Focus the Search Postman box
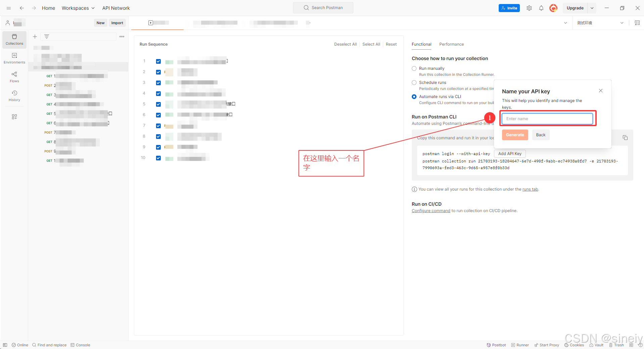This screenshot has width=644, height=349. coord(323,8)
